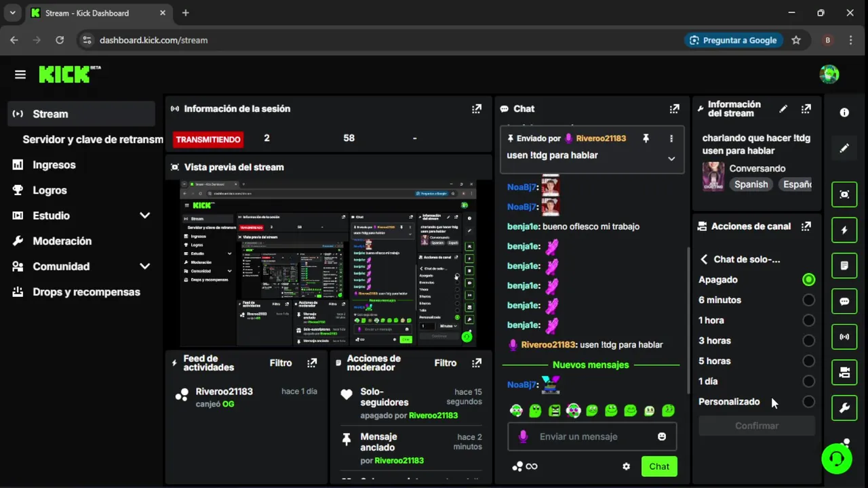Image resolution: width=868 pixels, height=488 pixels.
Task: Click the stream preview thumbnail
Action: [x=328, y=264]
